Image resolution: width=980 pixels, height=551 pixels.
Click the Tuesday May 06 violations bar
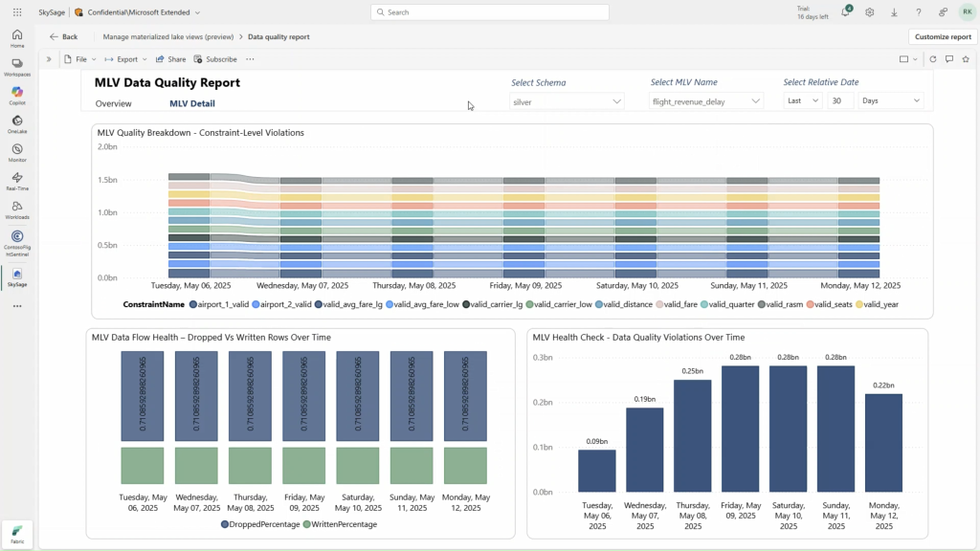(x=597, y=471)
